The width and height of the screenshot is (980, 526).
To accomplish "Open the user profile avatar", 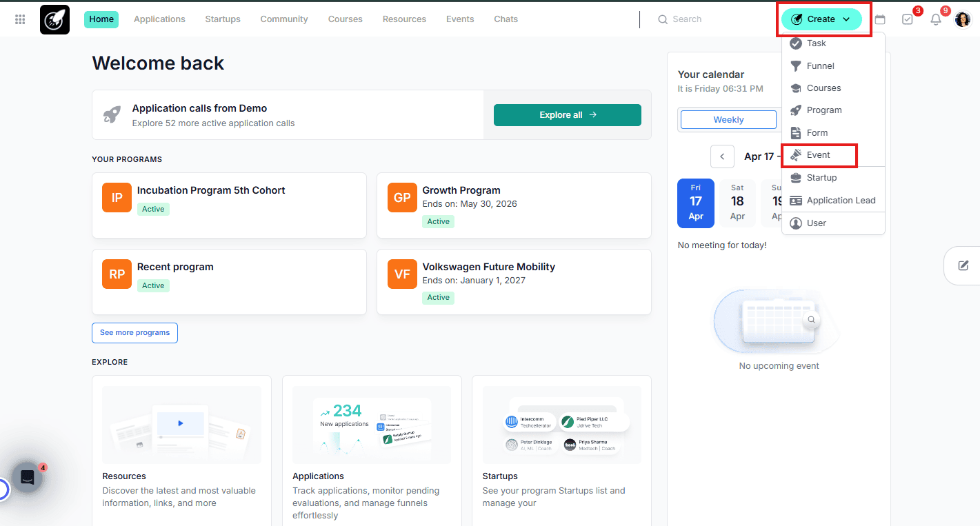I will pyautogui.click(x=963, y=19).
